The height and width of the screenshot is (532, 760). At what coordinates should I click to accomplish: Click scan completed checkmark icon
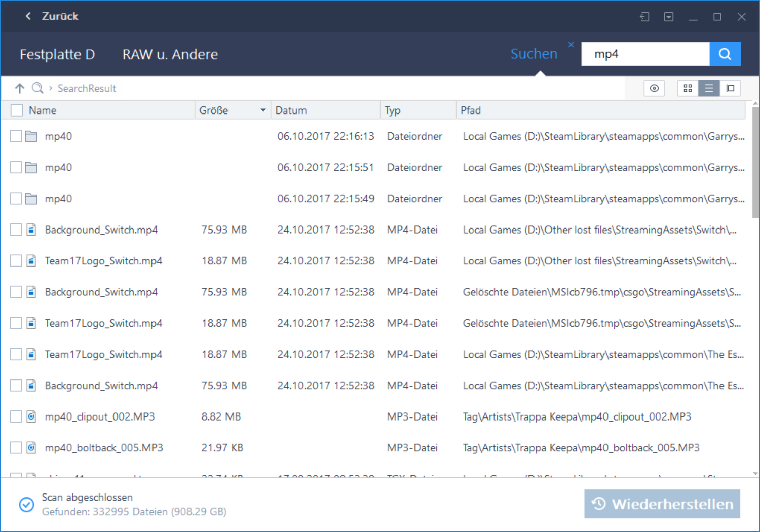(26, 505)
